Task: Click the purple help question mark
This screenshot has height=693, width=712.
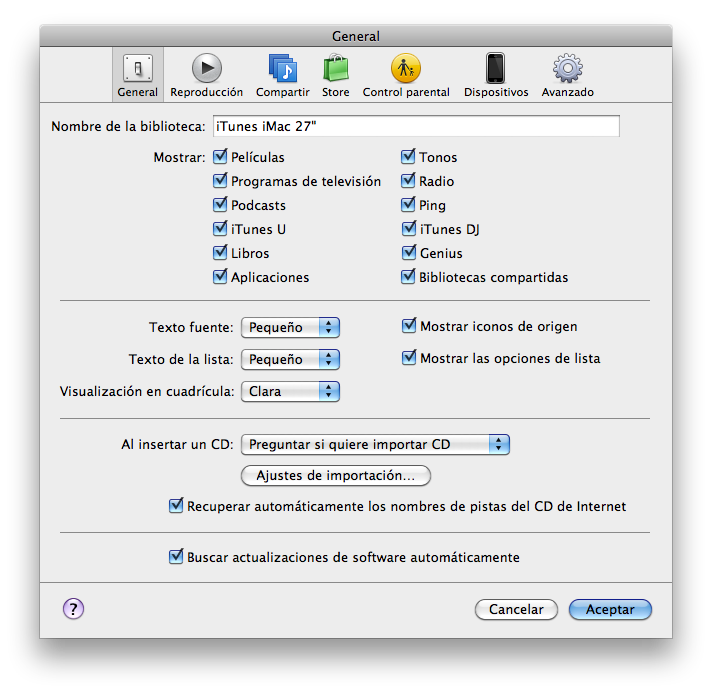Action: tap(73, 609)
